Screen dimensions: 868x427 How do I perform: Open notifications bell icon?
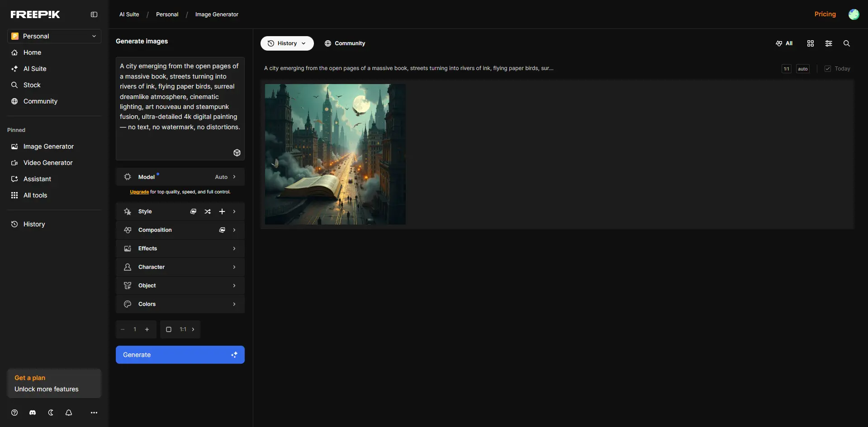click(x=69, y=413)
